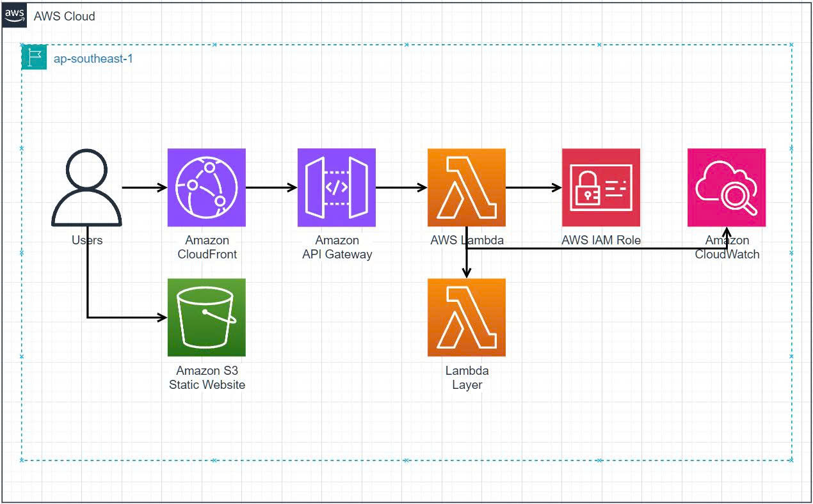Click the Amazon API Gateway icon
813x504 pixels.
[337, 187]
